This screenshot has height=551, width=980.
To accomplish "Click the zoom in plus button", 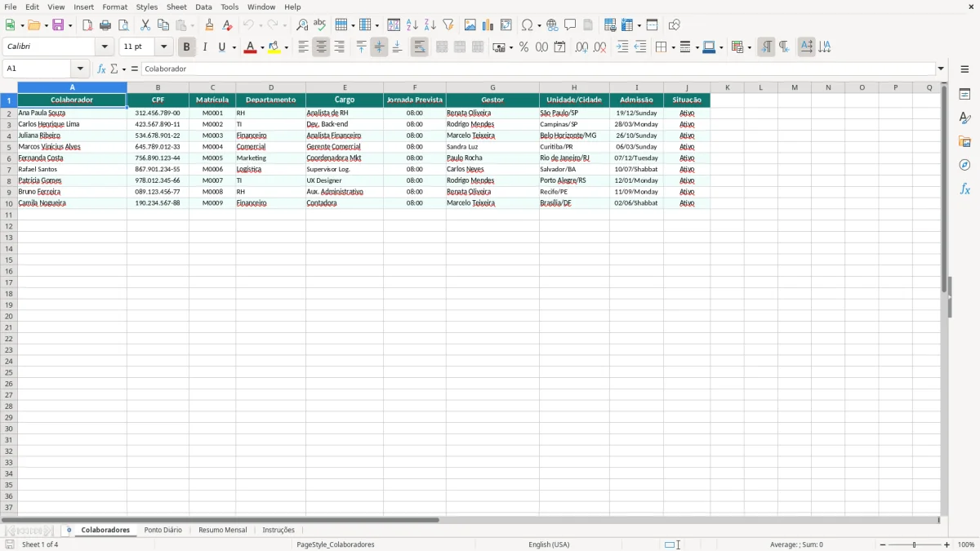I will tap(947, 544).
